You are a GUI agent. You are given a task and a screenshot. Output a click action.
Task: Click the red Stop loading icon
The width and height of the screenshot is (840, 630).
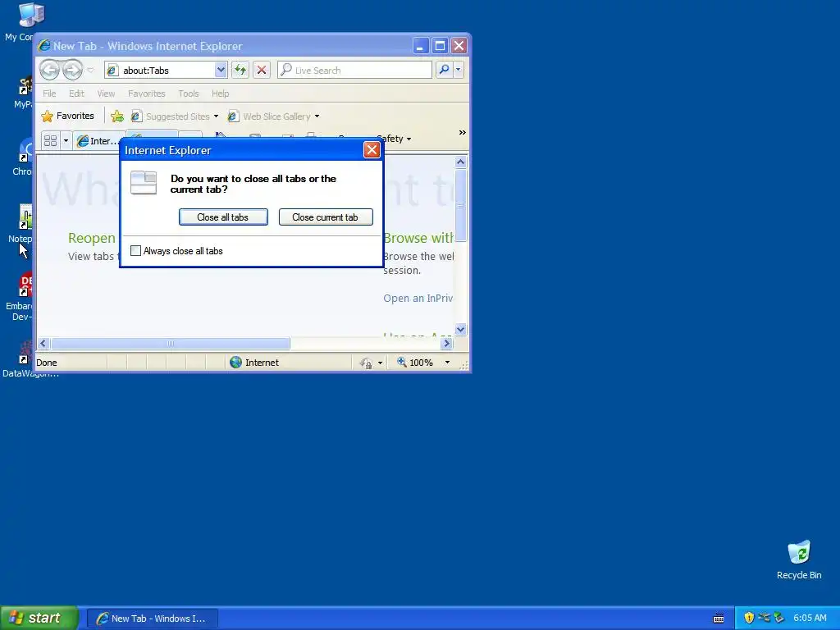coord(262,71)
